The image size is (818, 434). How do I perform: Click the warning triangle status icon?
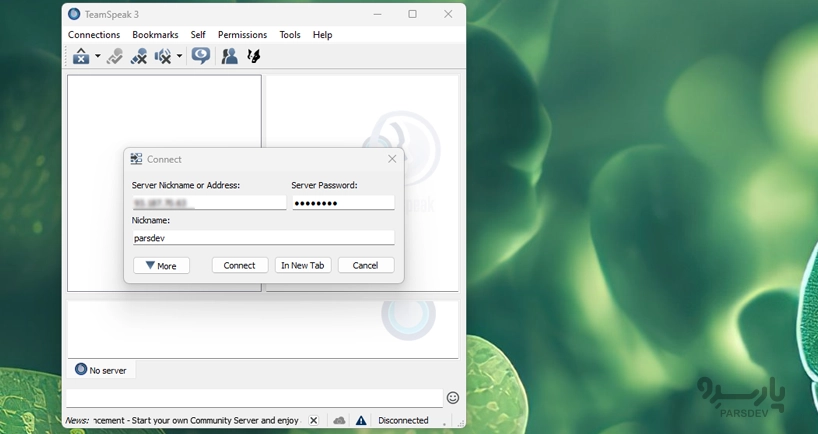pyautogui.click(x=360, y=421)
